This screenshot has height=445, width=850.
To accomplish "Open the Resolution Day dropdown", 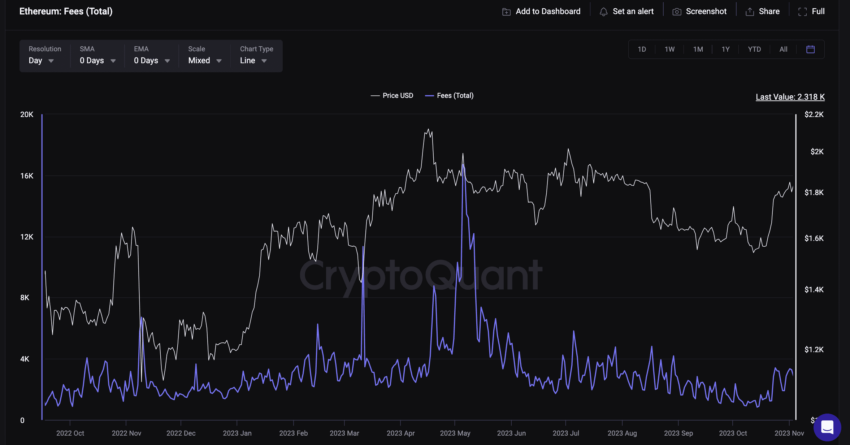I will pos(43,60).
